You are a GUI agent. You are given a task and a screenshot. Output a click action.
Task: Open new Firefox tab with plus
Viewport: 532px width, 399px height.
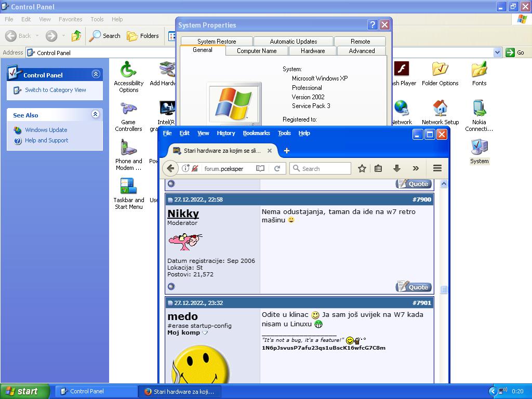tap(287, 151)
